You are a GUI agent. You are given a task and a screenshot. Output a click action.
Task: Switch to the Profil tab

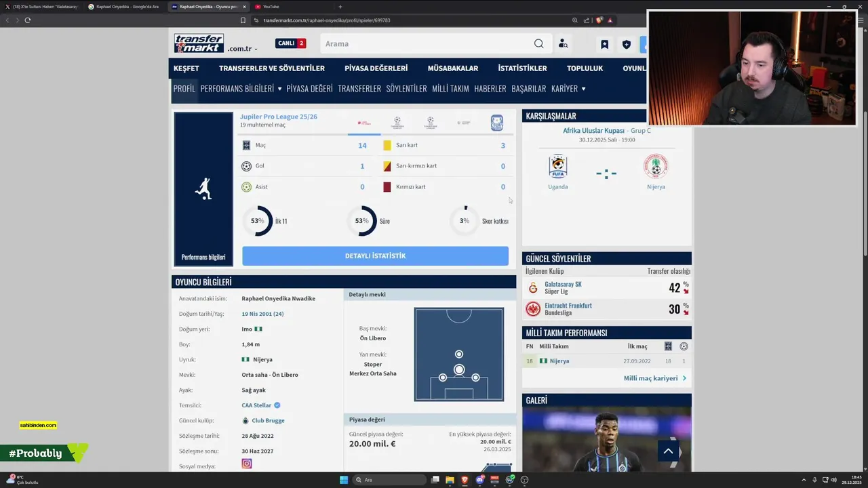point(184,89)
